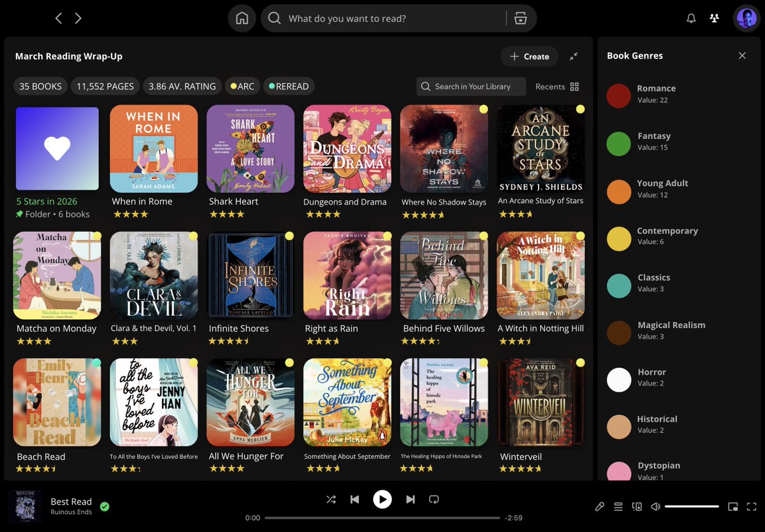The height and width of the screenshot is (532, 765).
Task: Open An Arcane Study of Stars cover
Action: (x=541, y=148)
